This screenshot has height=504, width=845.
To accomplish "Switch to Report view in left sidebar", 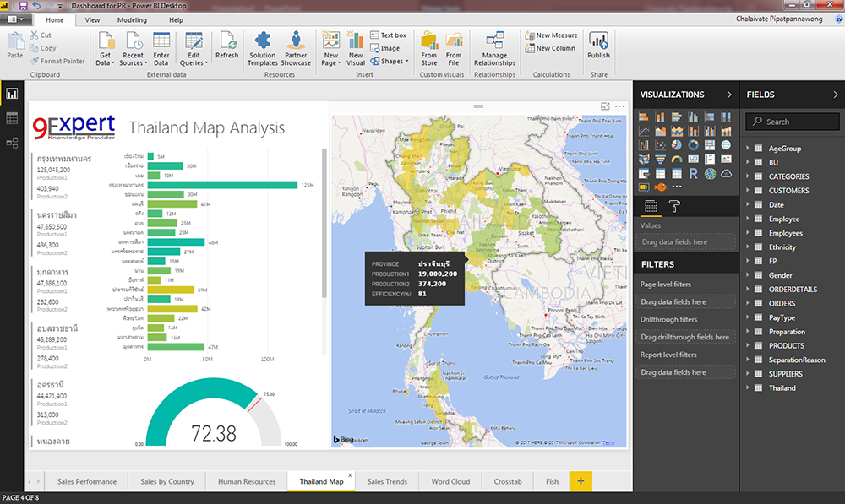I will pyautogui.click(x=12, y=94).
